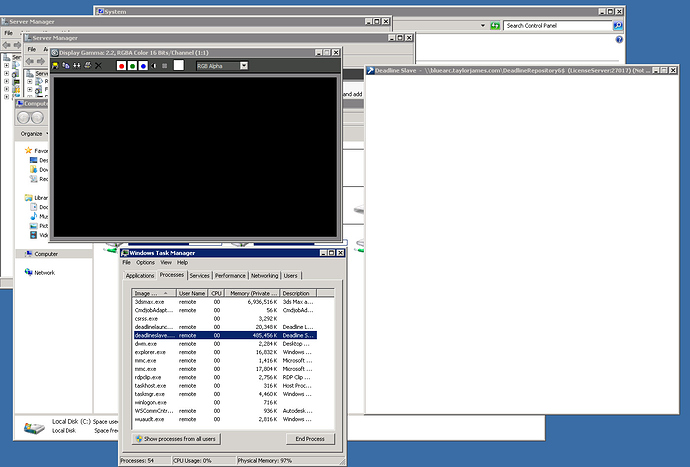Viewport: 690px width, 467px height.
Task: Open the Organize dropdown in Explorer
Action: 33,133
